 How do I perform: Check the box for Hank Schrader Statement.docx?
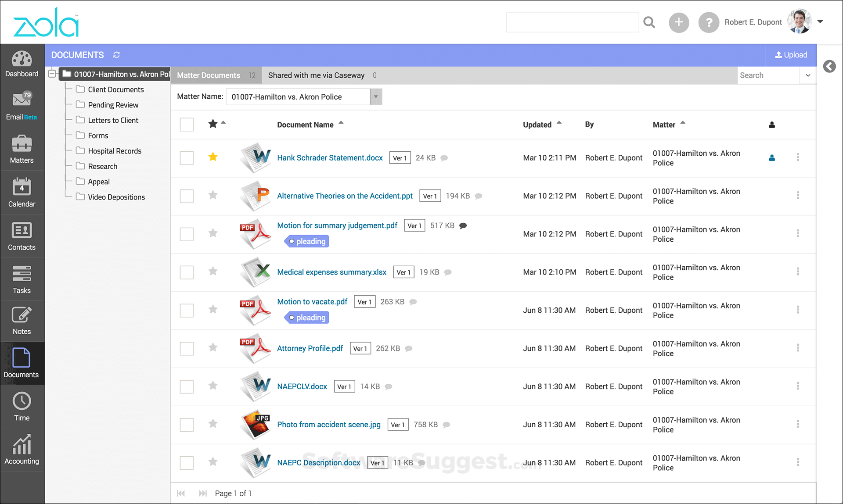click(x=187, y=158)
